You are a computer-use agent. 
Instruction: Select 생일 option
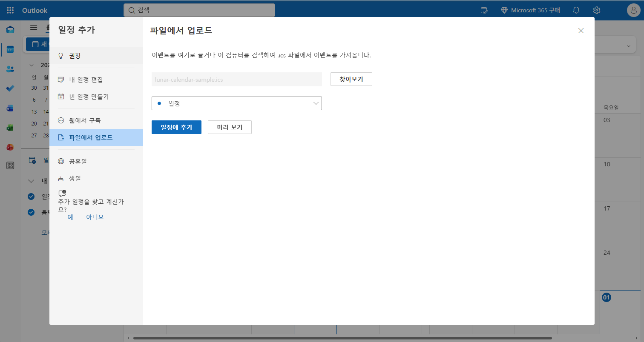tap(96, 178)
